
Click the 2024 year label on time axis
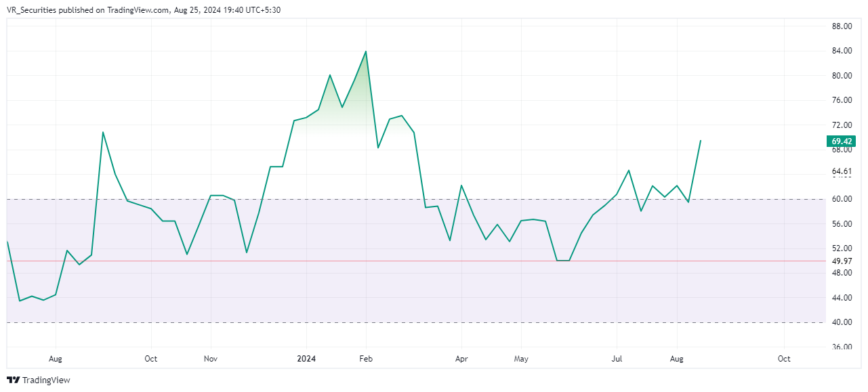(306, 359)
